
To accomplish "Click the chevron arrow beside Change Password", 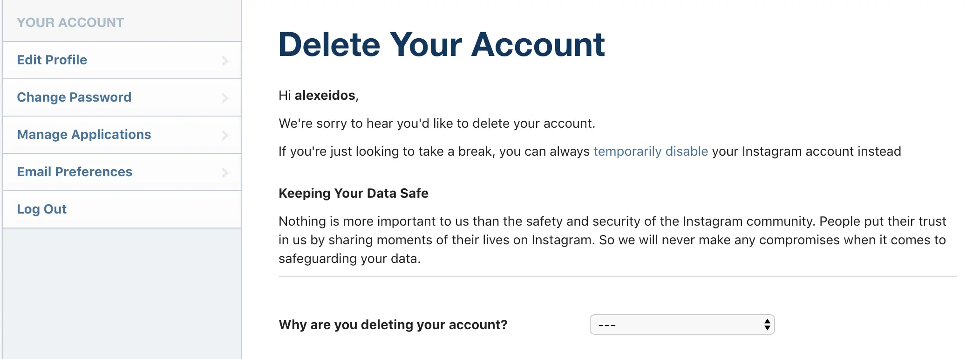I will coord(225,98).
